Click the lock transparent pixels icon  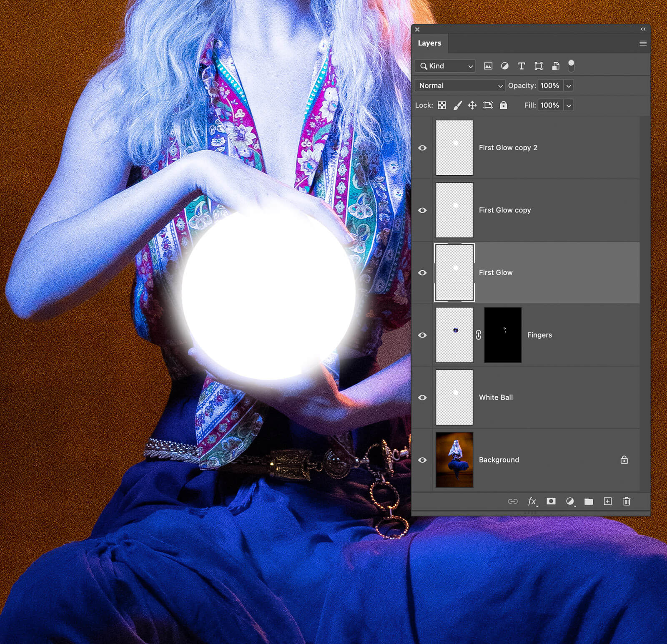442,106
